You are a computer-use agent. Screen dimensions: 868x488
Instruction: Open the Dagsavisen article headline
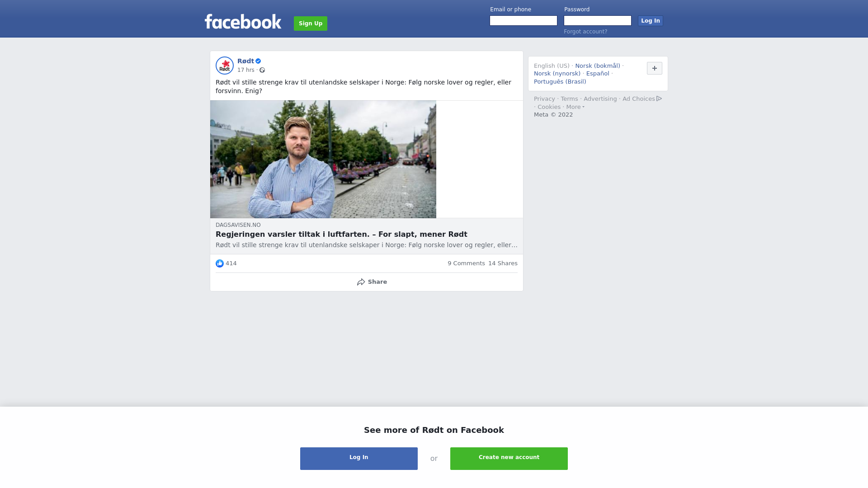tap(341, 235)
